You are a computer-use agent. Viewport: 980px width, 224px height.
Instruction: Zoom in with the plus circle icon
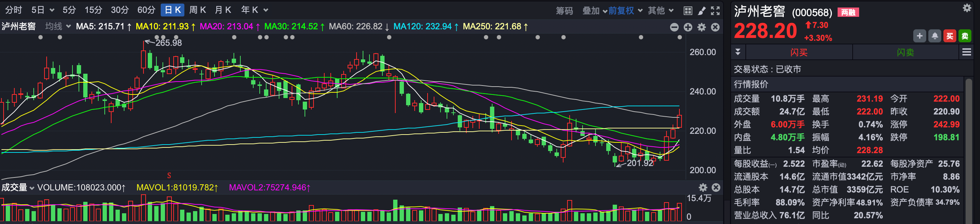click(688, 27)
